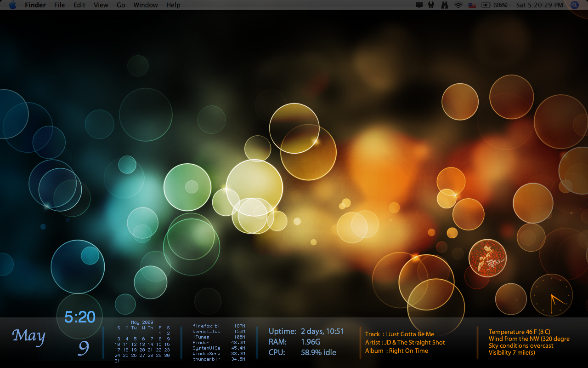The width and height of the screenshot is (588, 368).
Task: Click the CPU 58.9% idle value
Action: point(318,352)
